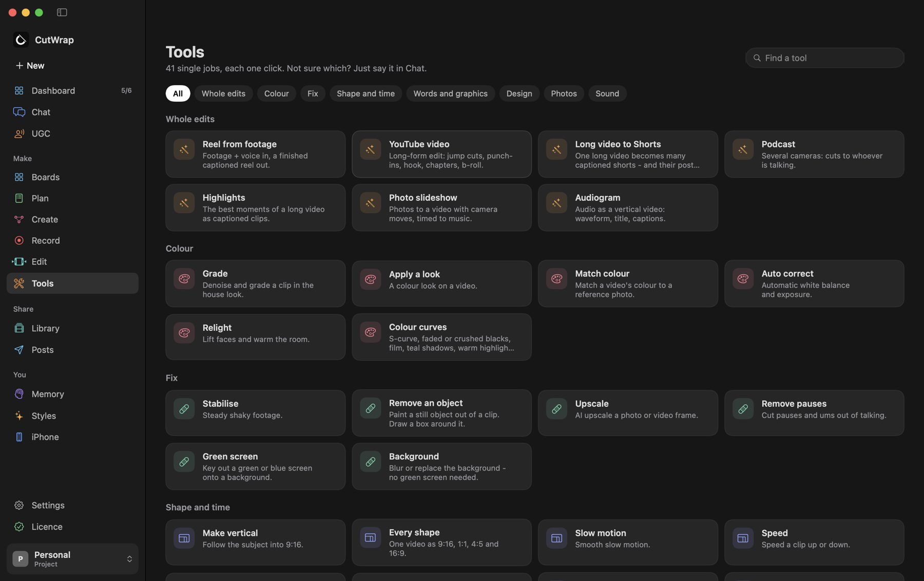Open the Photo slideshow tool
The width and height of the screenshot is (924, 581).
(x=441, y=208)
